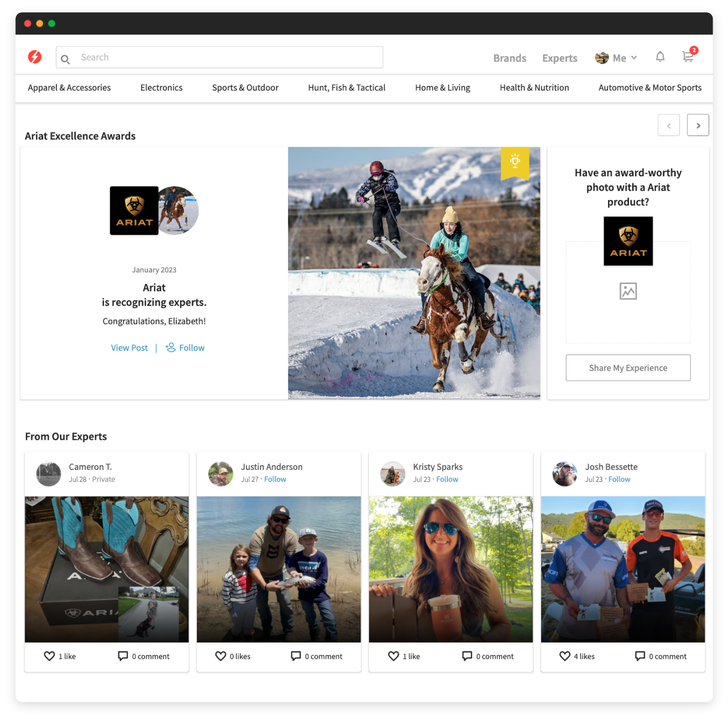
Task: Open Hunt, Fish & Tactical category
Action: pos(347,87)
